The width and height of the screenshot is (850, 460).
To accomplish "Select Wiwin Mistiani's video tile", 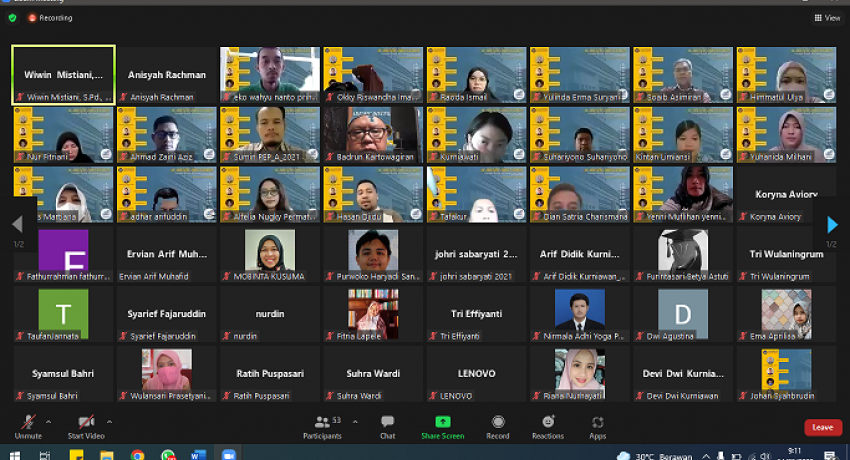I will (x=63, y=75).
